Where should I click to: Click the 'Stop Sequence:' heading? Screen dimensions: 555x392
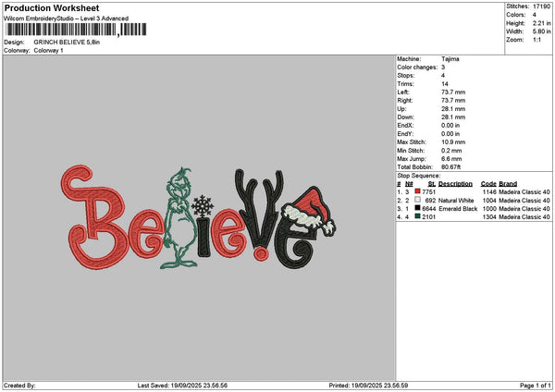[419, 176]
